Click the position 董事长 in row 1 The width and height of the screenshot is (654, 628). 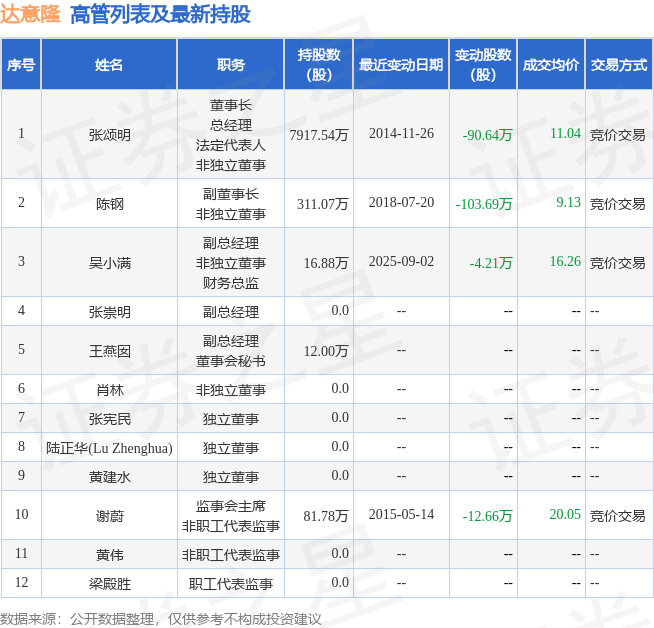point(231,105)
